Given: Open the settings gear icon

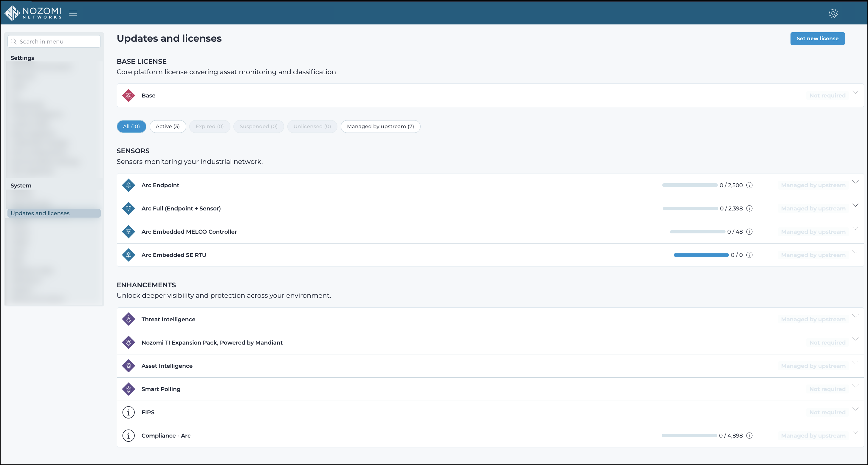Looking at the screenshot, I should tap(833, 13).
